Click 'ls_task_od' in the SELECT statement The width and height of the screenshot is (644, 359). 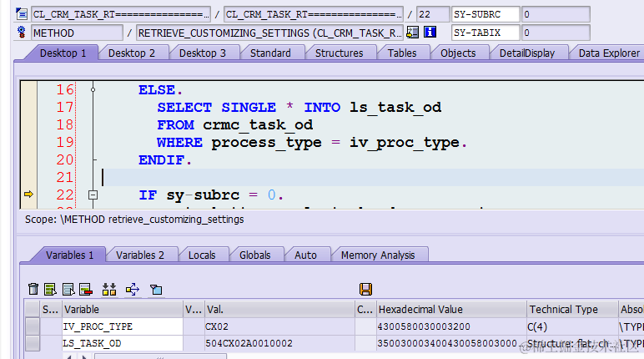click(x=395, y=108)
